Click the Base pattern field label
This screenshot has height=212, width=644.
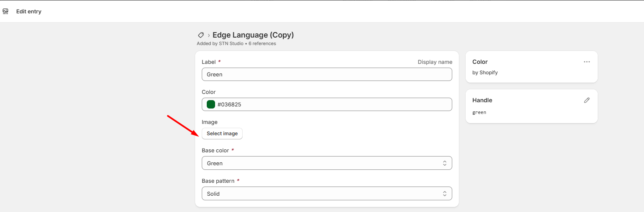[x=218, y=181]
